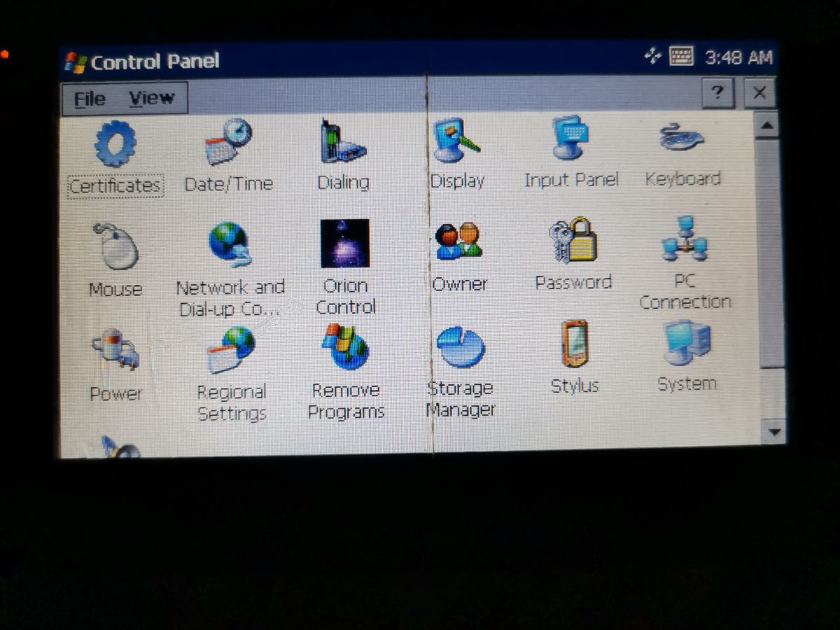
Task: Click the Keyboard label
Action: point(682,178)
